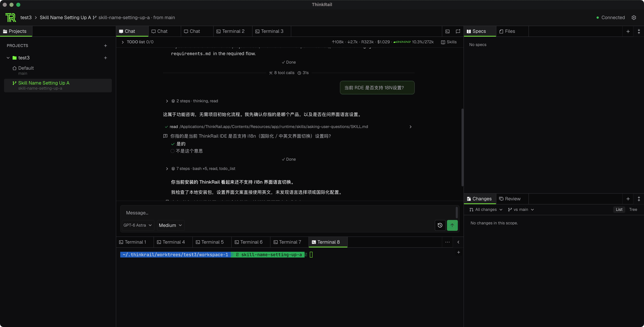644x327 pixels.
Task: Click the '当前 RDE 是否支持 18N设置?' message
Action: coord(377,88)
